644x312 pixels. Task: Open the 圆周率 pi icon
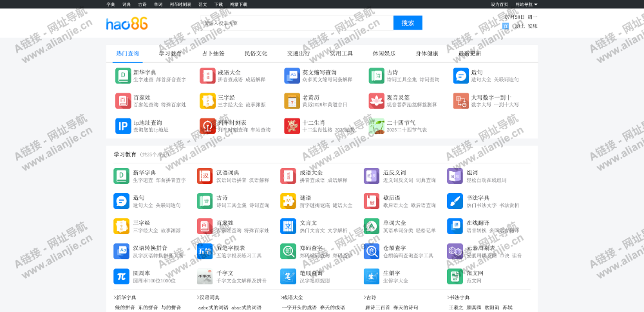pos(122,277)
